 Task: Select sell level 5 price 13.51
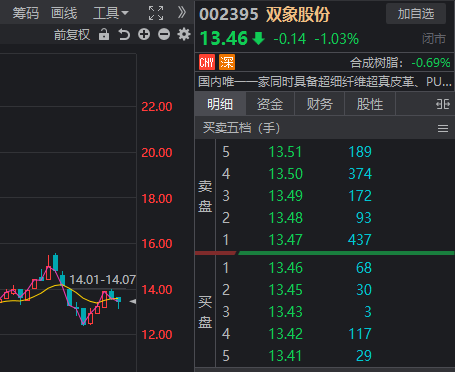[285, 152]
